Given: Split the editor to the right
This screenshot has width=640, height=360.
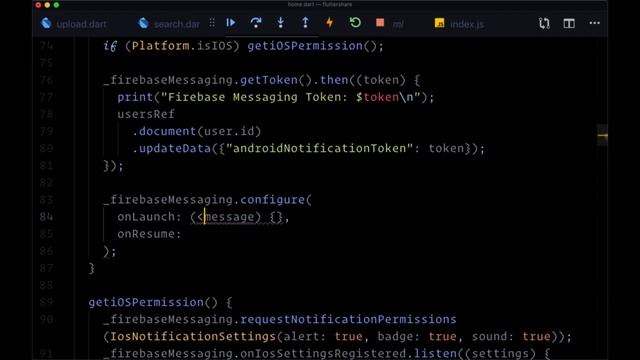Looking at the screenshot, I should [569, 23].
